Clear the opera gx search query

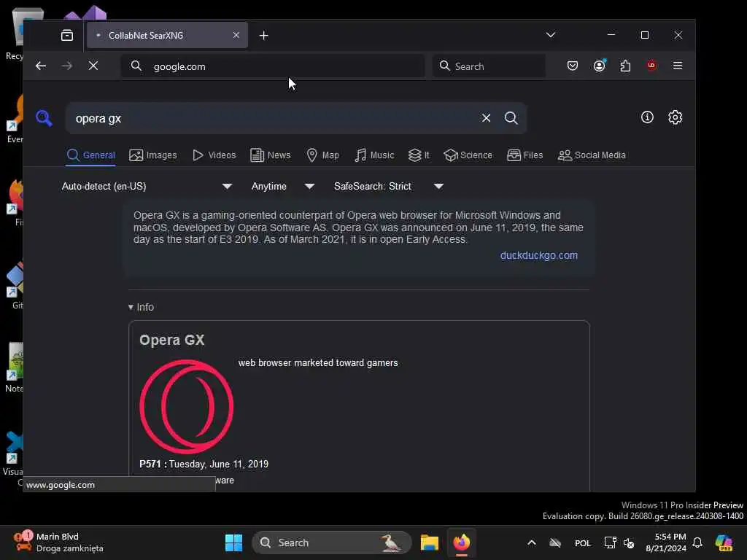click(x=486, y=118)
